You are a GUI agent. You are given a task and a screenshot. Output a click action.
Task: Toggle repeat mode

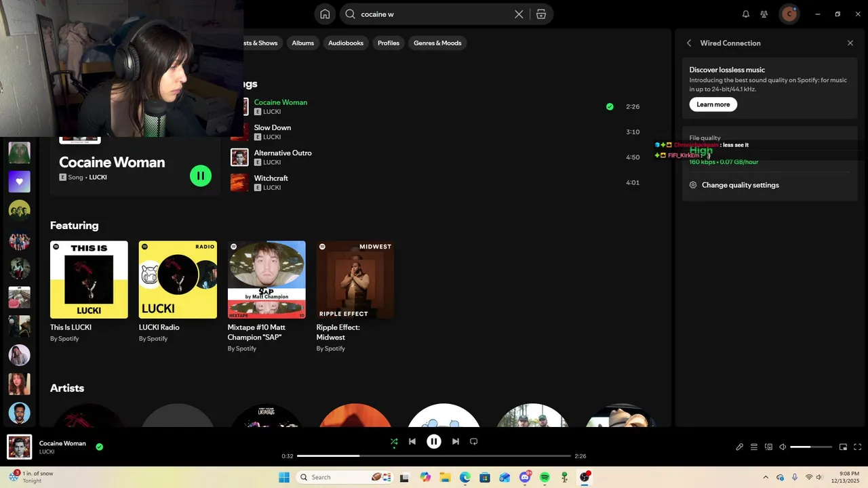pyautogui.click(x=474, y=441)
